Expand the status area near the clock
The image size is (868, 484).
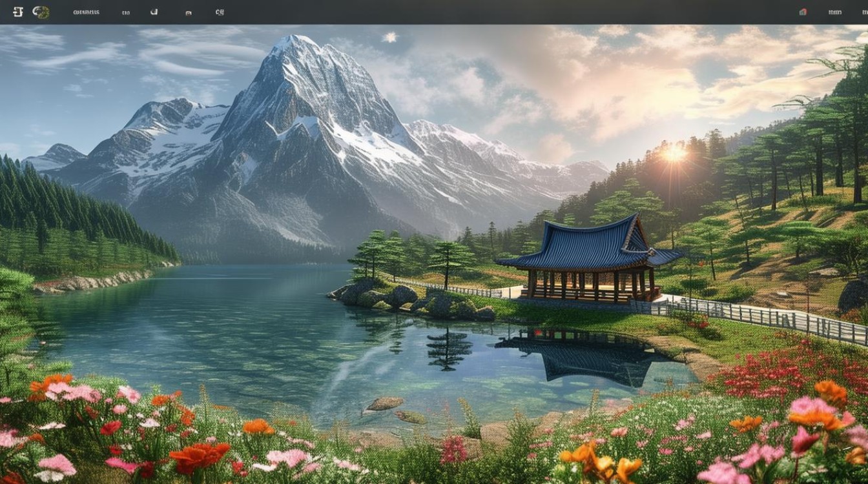click(x=835, y=11)
